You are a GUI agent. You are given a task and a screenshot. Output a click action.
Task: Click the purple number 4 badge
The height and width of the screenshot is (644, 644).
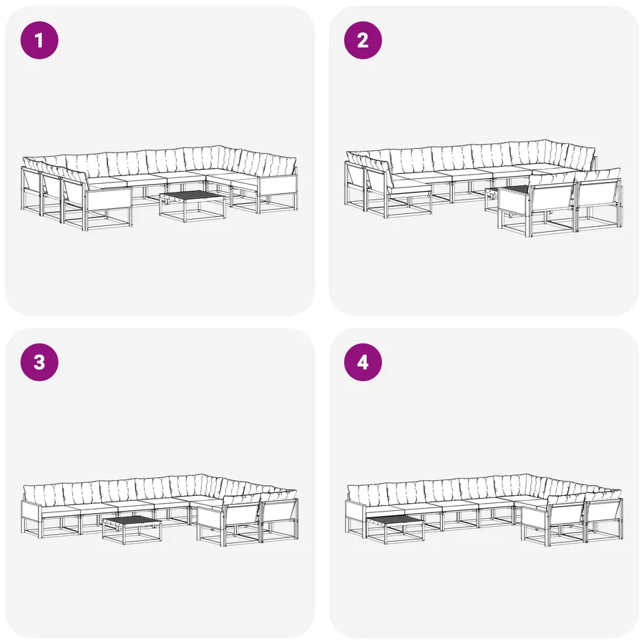[x=363, y=362]
